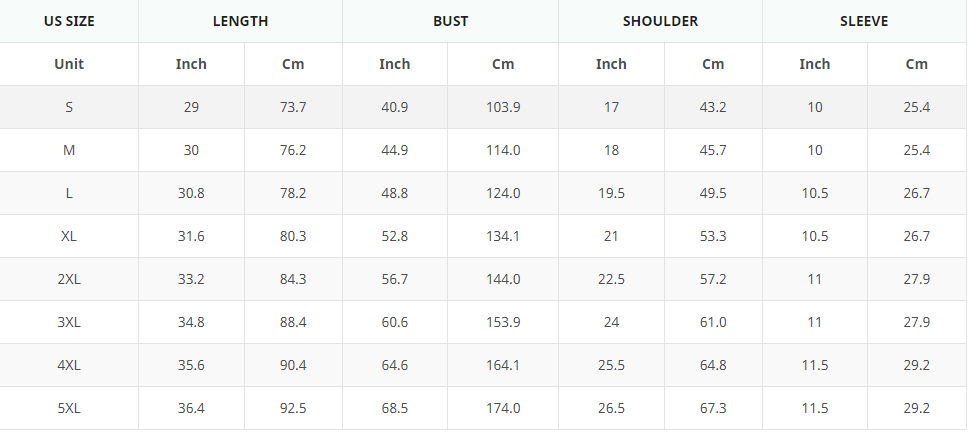Click the 5XL size row label

point(69,408)
